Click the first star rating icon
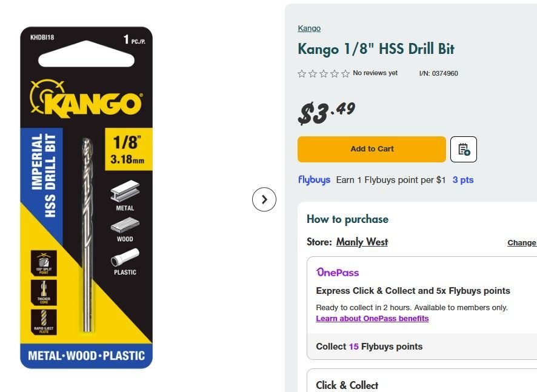Viewport: 537px width, 392px height. (302, 73)
